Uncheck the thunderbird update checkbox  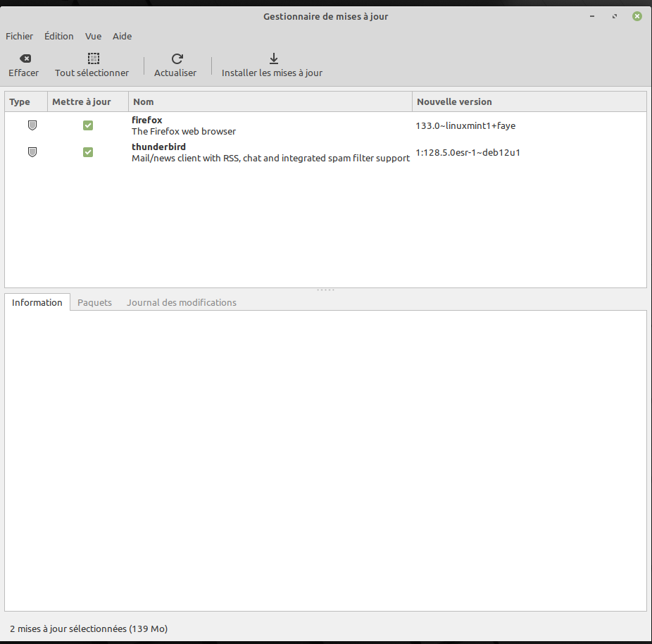pyautogui.click(x=88, y=152)
